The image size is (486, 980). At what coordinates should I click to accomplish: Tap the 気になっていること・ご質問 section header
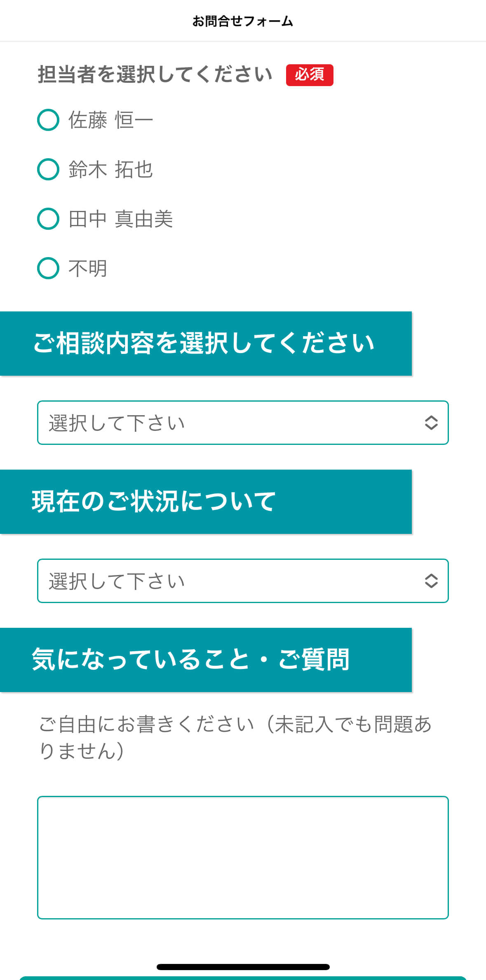click(191, 660)
